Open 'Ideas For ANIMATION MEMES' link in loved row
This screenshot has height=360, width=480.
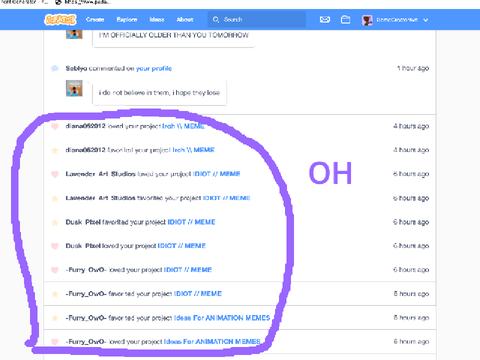coord(212,342)
